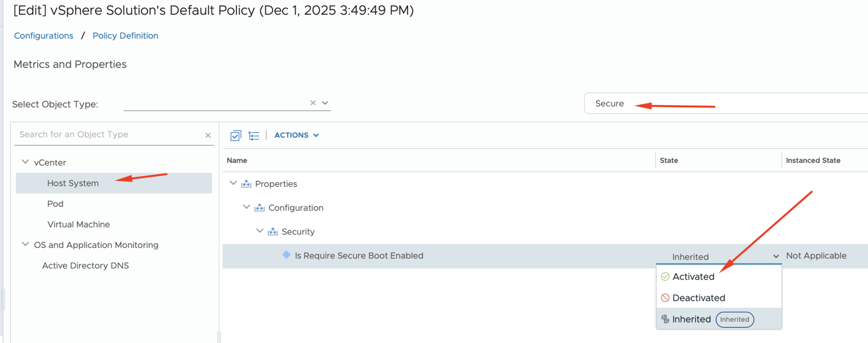
Task: Open the Policy Definition breadcrumb link
Action: click(125, 36)
